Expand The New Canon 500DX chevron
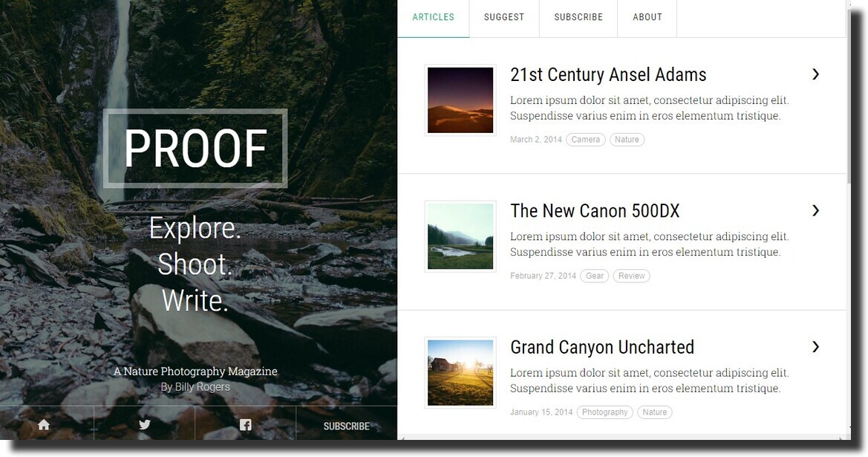This screenshot has width=868, height=457. [815, 210]
